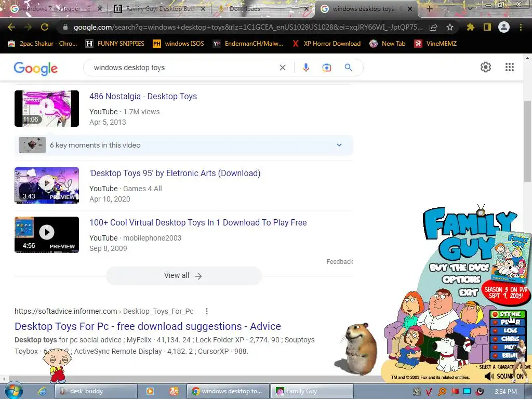
Task: Click the vertical page scrollbar thumb
Action: pyautogui.click(x=528, y=142)
